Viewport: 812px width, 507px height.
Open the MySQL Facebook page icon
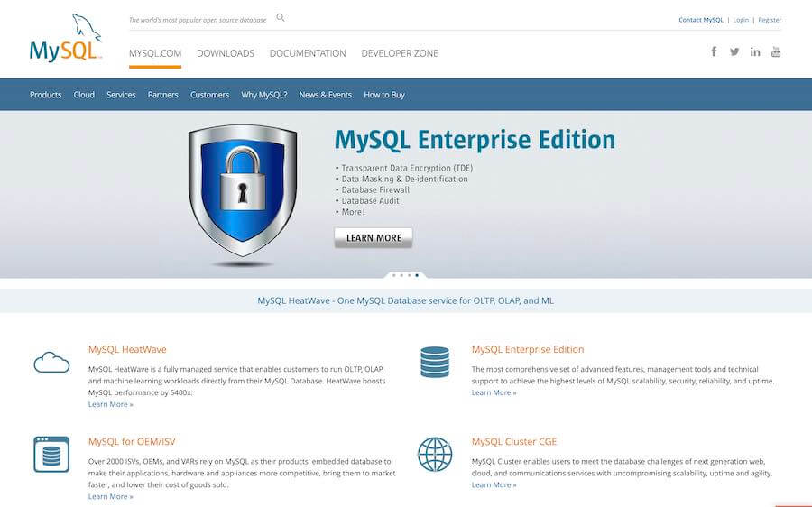point(714,51)
